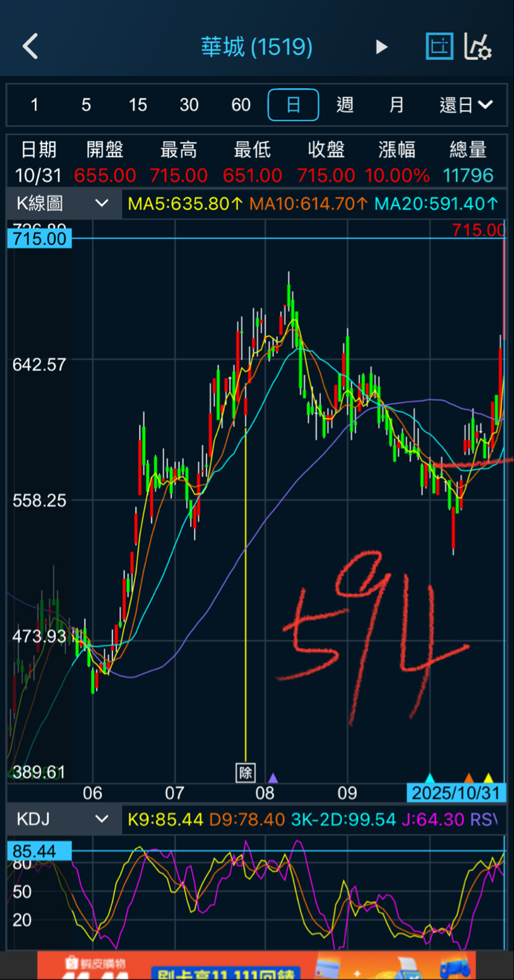Switch to 月 monthly timeframe
This screenshot has width=514, height=980.
pyautogui.click(x=396, y=105)
